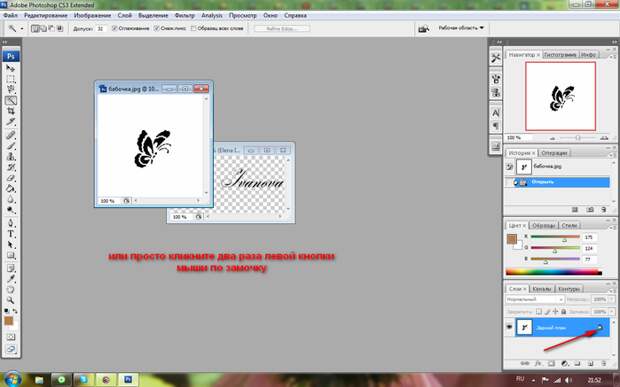Screen dimensions: 620x387
Task: Open the layer blend mode dropdown
Action: coord(535,300)
